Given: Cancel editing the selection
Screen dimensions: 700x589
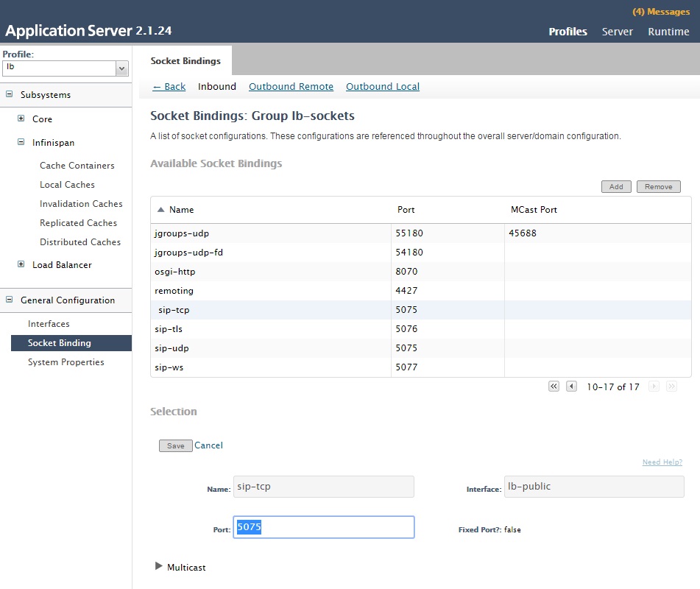Looking at the screenshot, I should point(208,445).
